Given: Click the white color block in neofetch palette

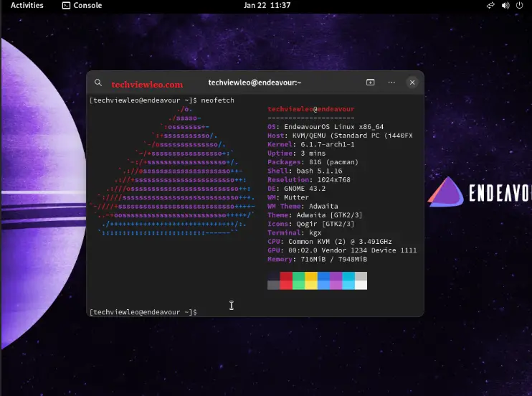Looking at the screenshot, I should [x=361, y=280].
